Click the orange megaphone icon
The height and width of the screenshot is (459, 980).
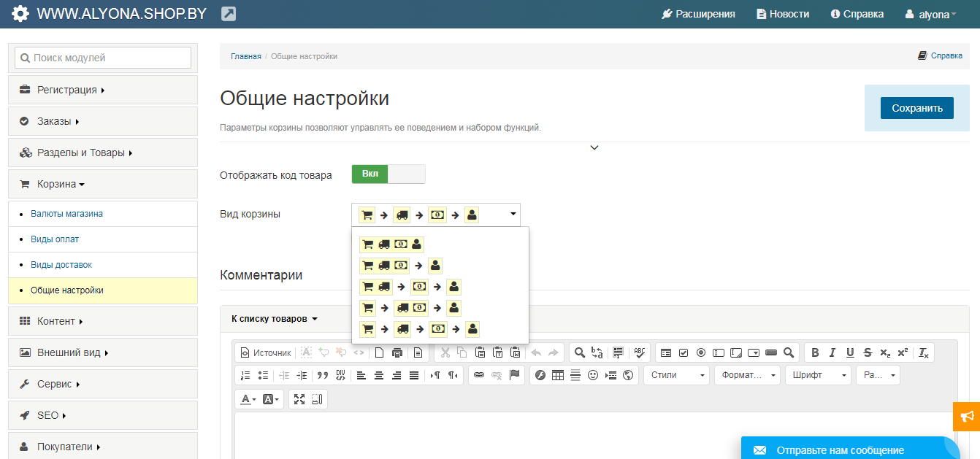coord(967,416)
